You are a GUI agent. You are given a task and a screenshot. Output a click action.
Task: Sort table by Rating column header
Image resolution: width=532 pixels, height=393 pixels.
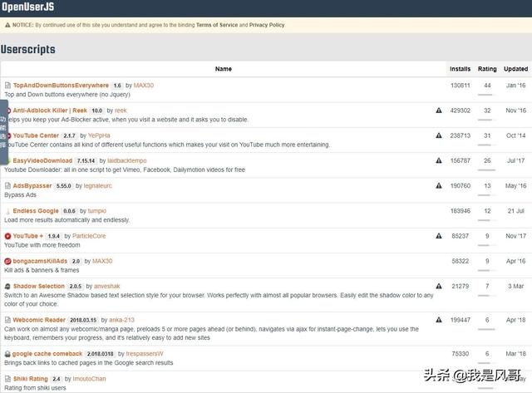click(x=487, y=69)
